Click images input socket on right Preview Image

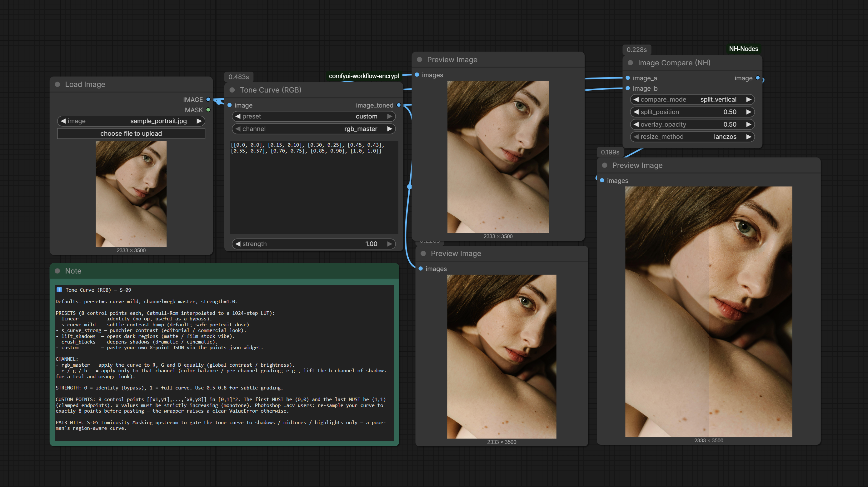pyautogui.click(x=602, y=181)
